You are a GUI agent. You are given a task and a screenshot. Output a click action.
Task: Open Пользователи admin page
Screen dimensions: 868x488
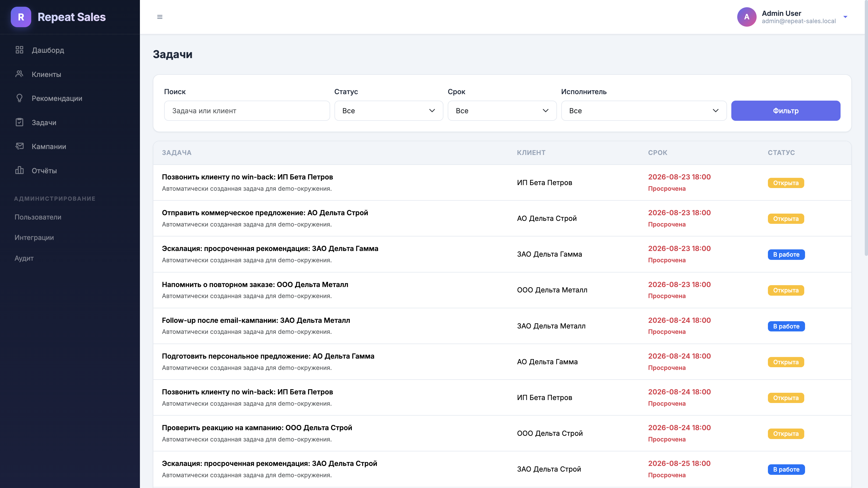pos(38,217)
